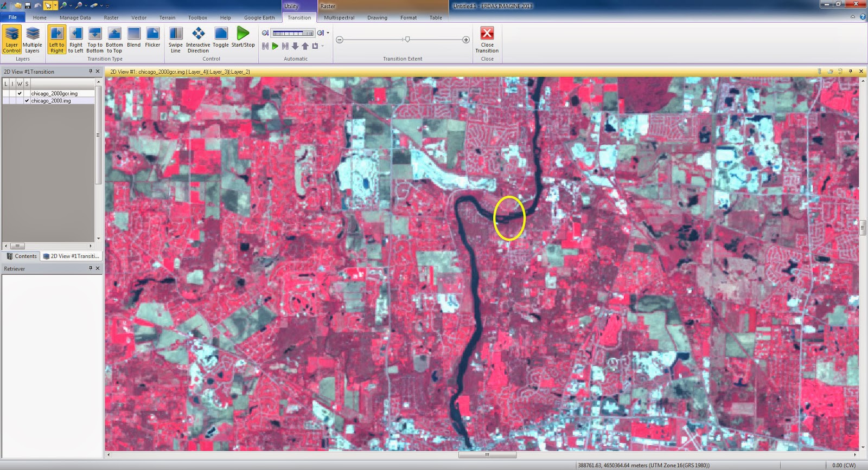868x470 pixels.
Task: Click the gray down arrow in Automatic group
Action: point(295,46)
